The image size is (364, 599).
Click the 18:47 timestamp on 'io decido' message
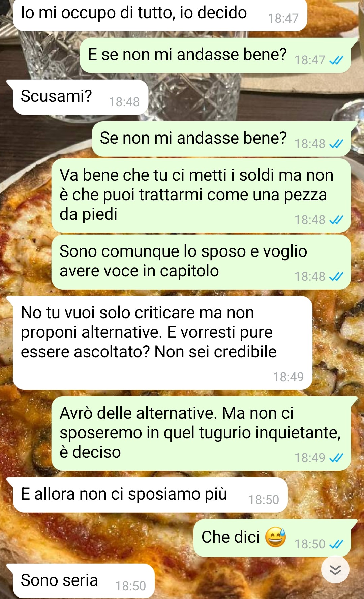[x=283, y=19]
